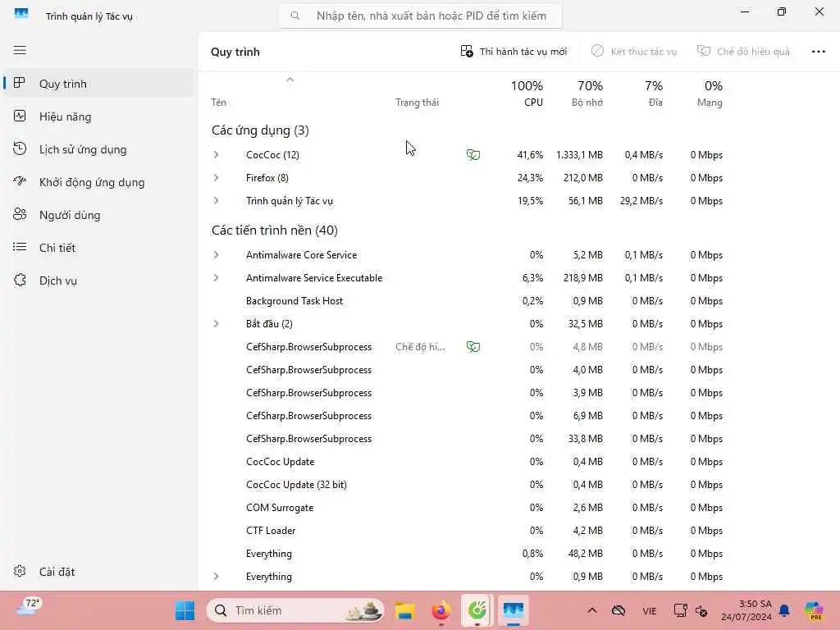Click the Tên column header
840x630 pixels.
(218, 103)
